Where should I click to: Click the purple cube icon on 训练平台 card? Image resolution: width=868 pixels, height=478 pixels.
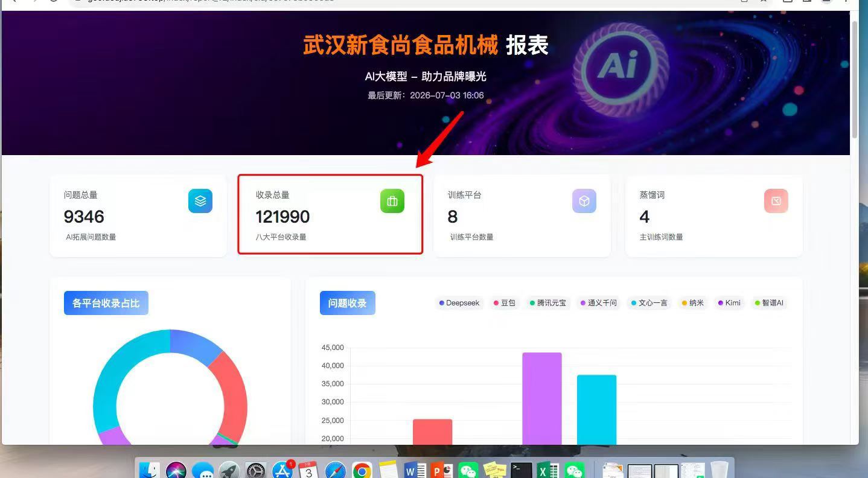pos(584,201)
